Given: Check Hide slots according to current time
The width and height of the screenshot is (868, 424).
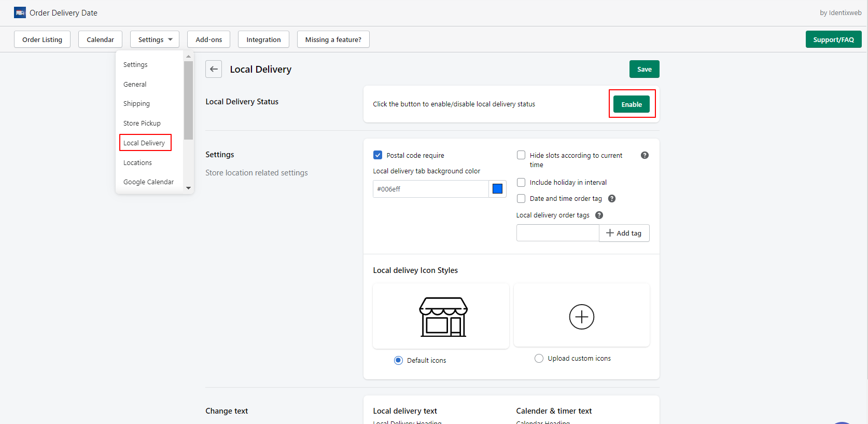Looking at the screenshot, I should pos(521,155).
